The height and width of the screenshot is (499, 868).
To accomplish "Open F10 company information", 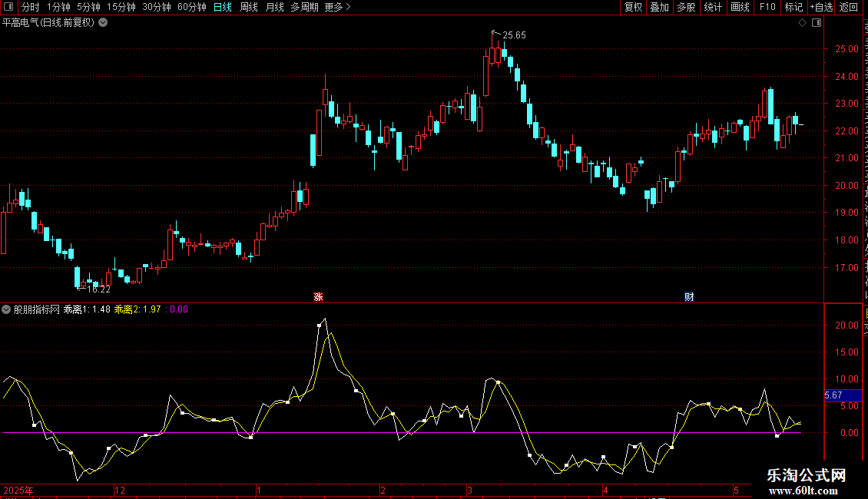I will (767, 7).
